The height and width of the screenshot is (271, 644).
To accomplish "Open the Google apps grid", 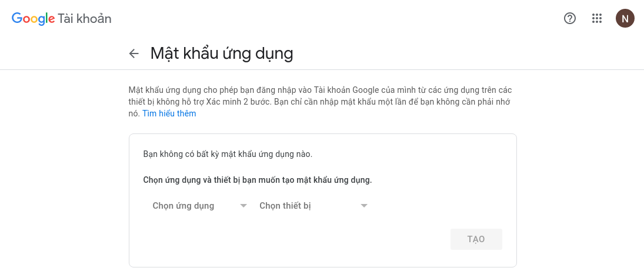I will pyautogui.click(x=597, y=18).
